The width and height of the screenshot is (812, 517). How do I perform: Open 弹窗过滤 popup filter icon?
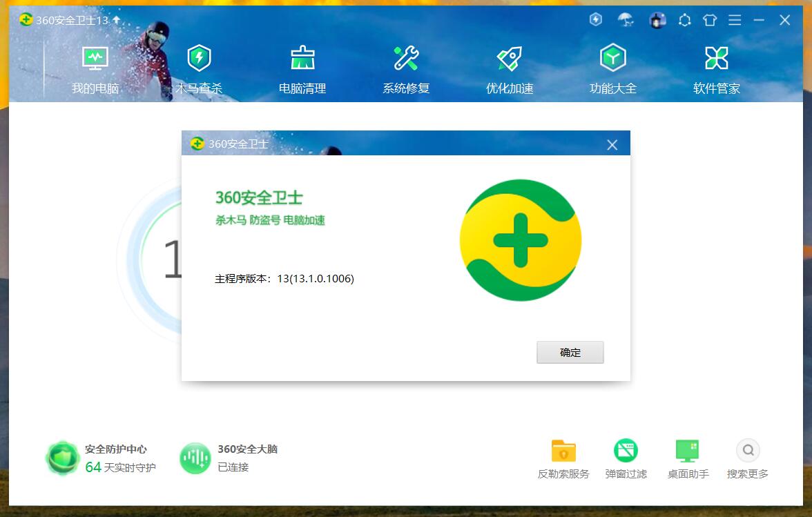point(626,451)
